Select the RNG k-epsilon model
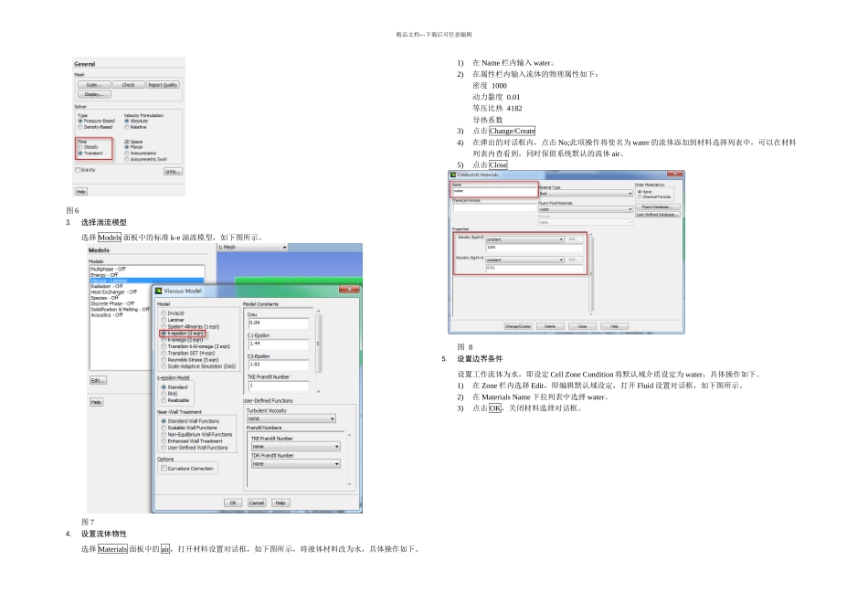 point(164,394)
